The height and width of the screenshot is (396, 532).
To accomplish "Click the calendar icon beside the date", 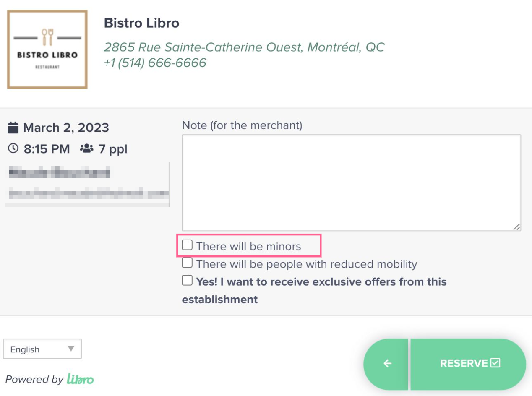I will coord(13,127).
